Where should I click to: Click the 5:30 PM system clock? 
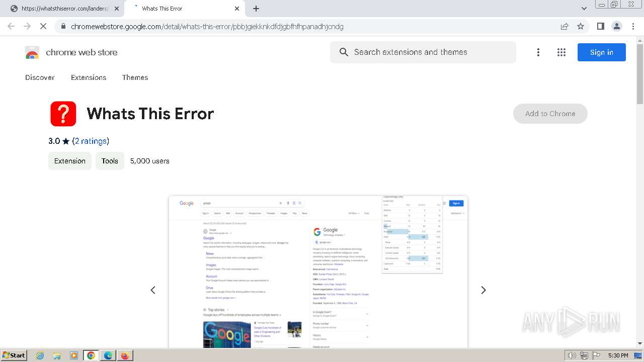pos(618,355)
